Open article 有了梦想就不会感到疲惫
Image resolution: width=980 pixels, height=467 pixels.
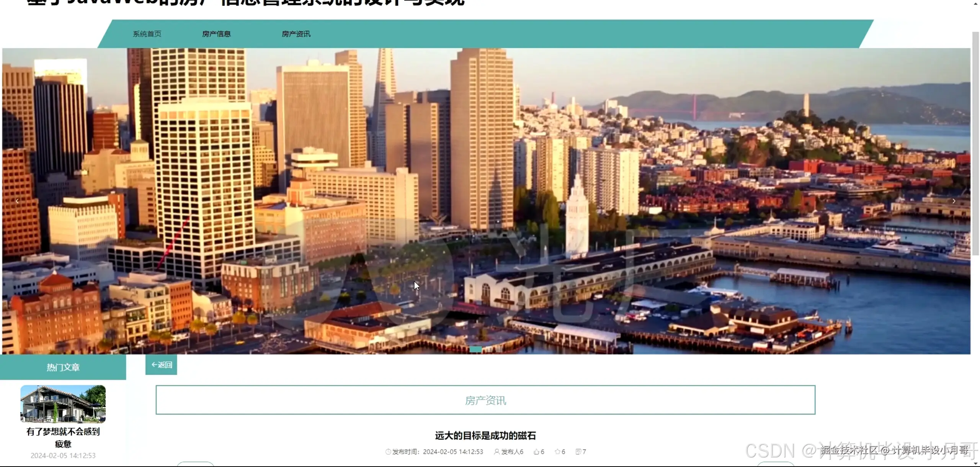pyautogui.click(x=63, y=438)
